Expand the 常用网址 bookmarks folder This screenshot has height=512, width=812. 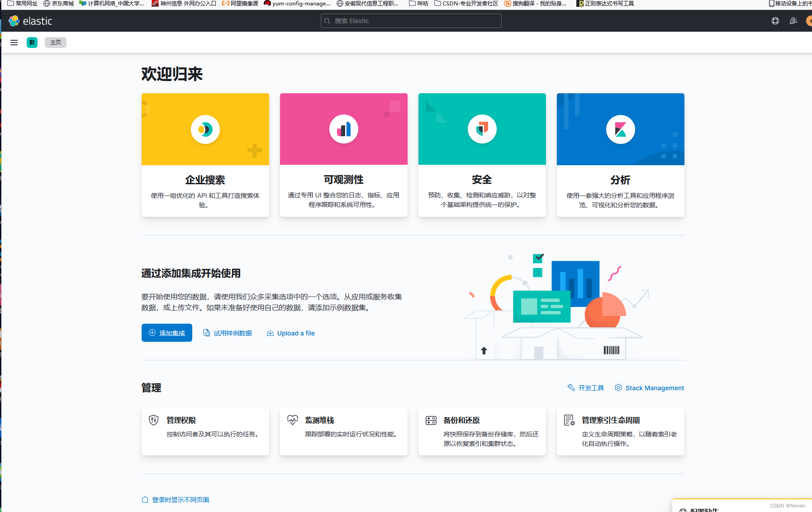[22, 3]
